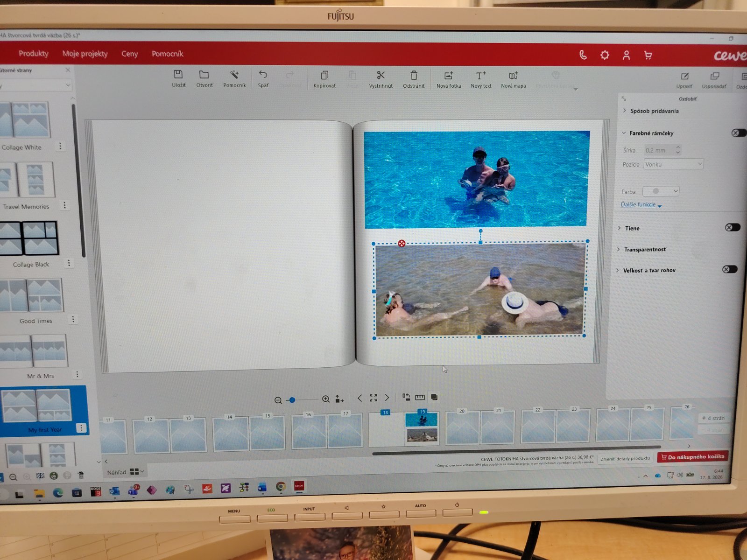The image size is (747, 560).
Task: Insert a map with Nová mapa
Action: [x=513, y=79]
